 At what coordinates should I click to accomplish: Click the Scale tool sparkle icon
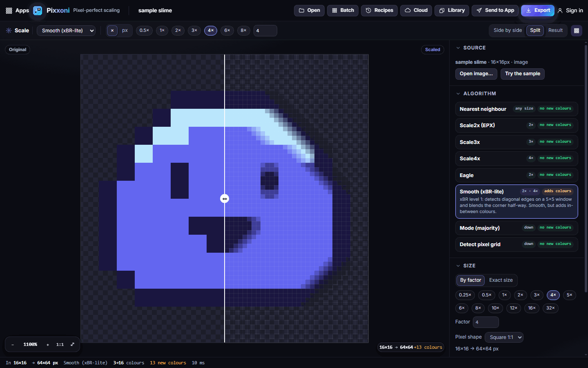(9, 31)
